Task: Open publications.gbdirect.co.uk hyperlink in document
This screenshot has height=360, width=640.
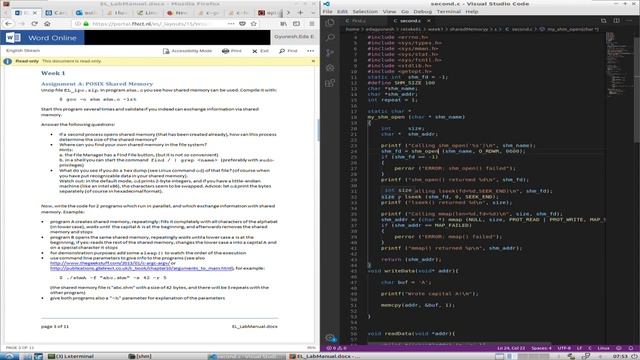Action: tap(142, 269)
